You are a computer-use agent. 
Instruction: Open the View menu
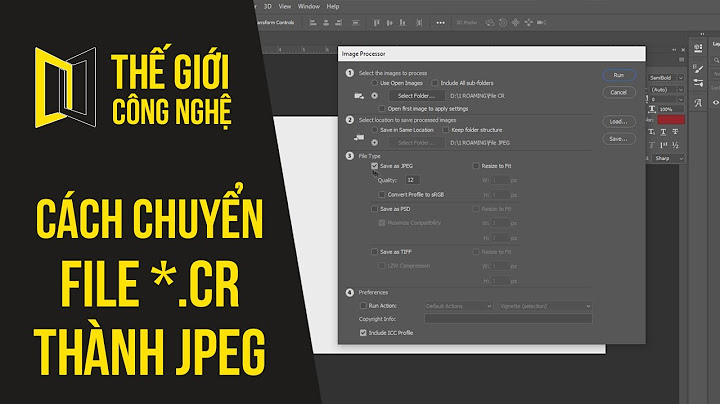click(x=285, y=6)
